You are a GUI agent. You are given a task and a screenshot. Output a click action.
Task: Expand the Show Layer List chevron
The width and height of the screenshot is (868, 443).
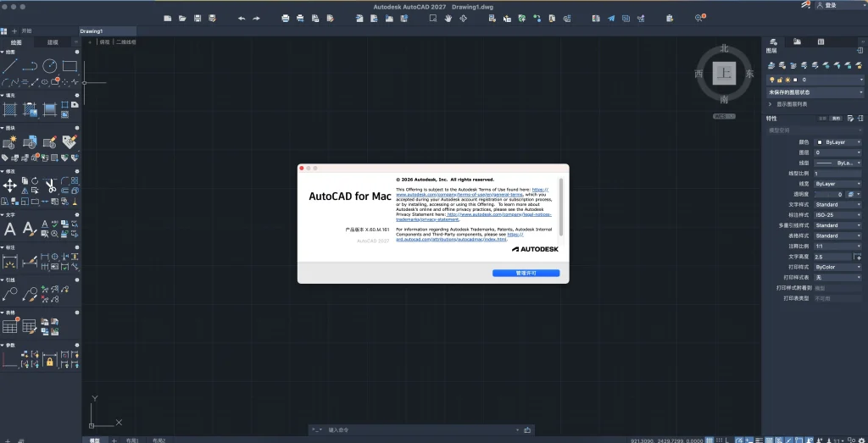click(x=770, y=104)
